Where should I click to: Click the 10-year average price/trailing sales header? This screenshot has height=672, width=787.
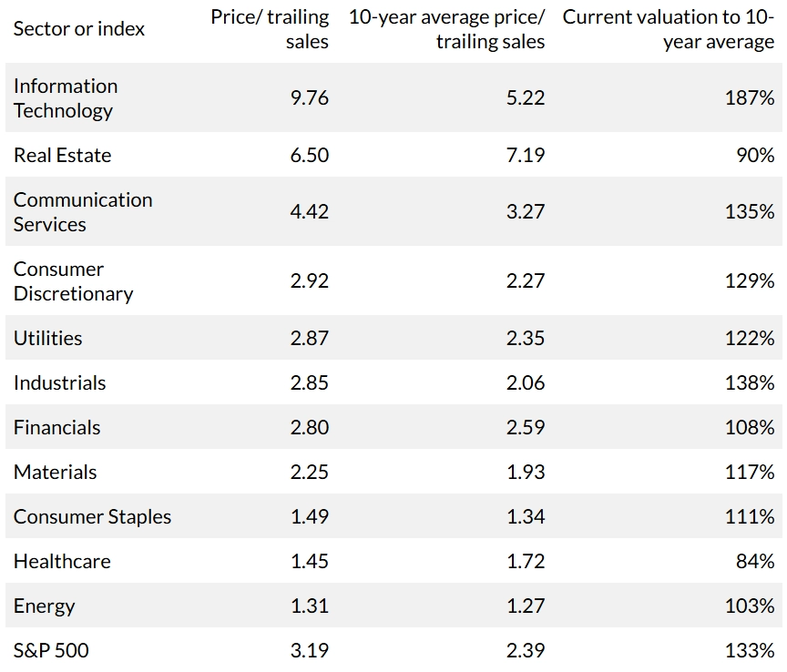tap(446, 29)
